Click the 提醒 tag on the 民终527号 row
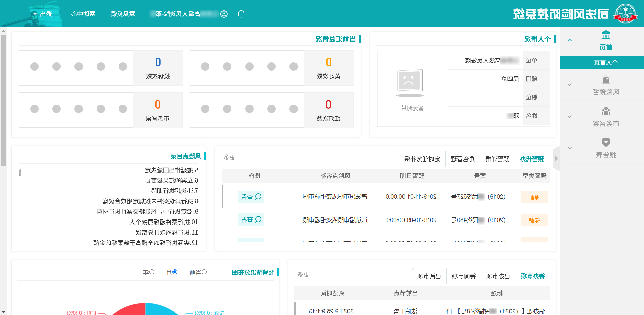The height and width of the screenshot is (315, 644). [534, 197]
